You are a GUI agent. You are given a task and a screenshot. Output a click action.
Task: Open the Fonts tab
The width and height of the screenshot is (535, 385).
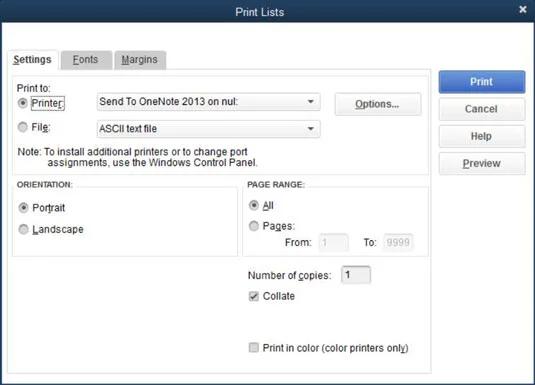86,60
